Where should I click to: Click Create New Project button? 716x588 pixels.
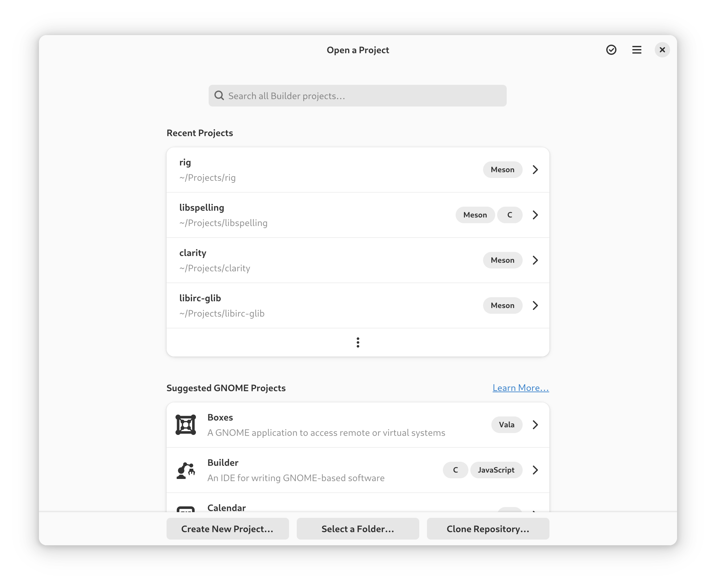227,528
